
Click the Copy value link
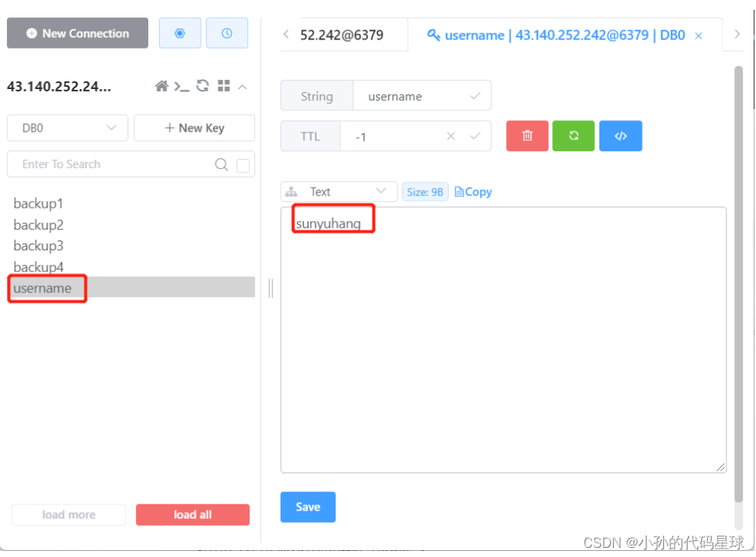tap(474, 192)
